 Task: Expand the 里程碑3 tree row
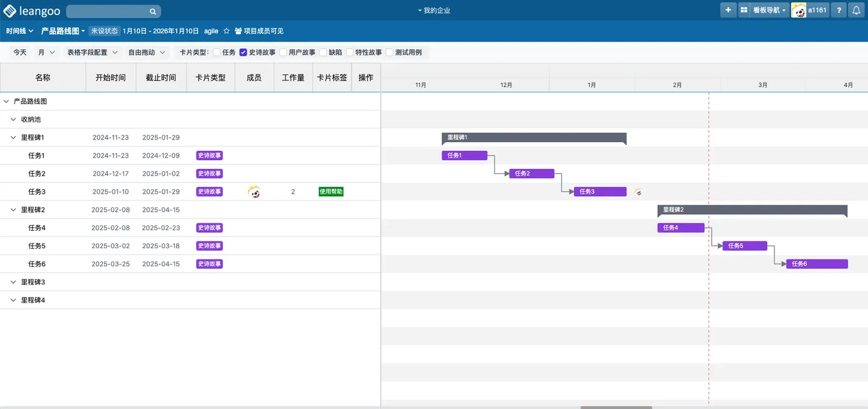point(12,282)
